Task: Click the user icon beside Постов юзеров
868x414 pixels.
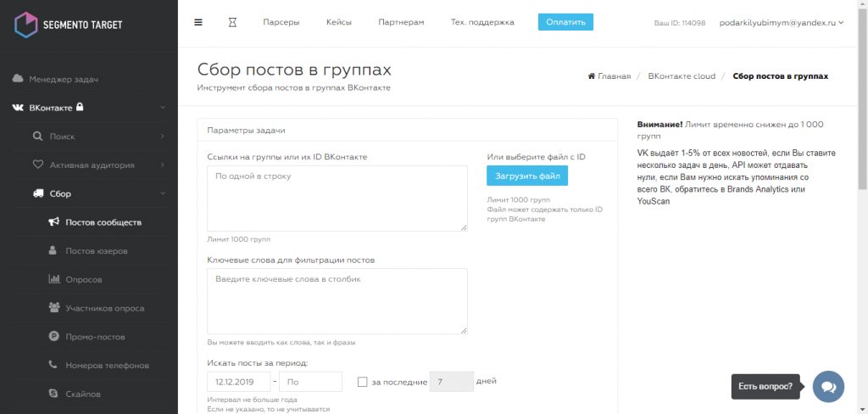Action: tap(53, 250)
